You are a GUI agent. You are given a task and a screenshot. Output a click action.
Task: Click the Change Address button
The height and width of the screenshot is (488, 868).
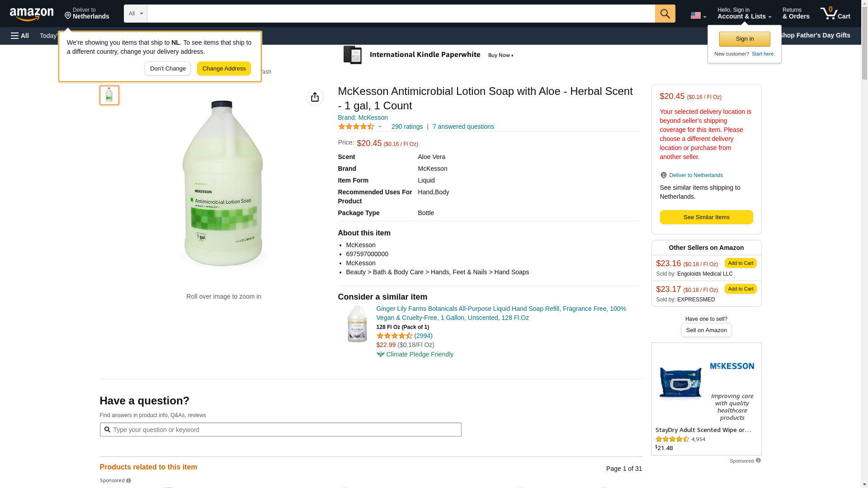pyautogui.click(x=224, y=69)
